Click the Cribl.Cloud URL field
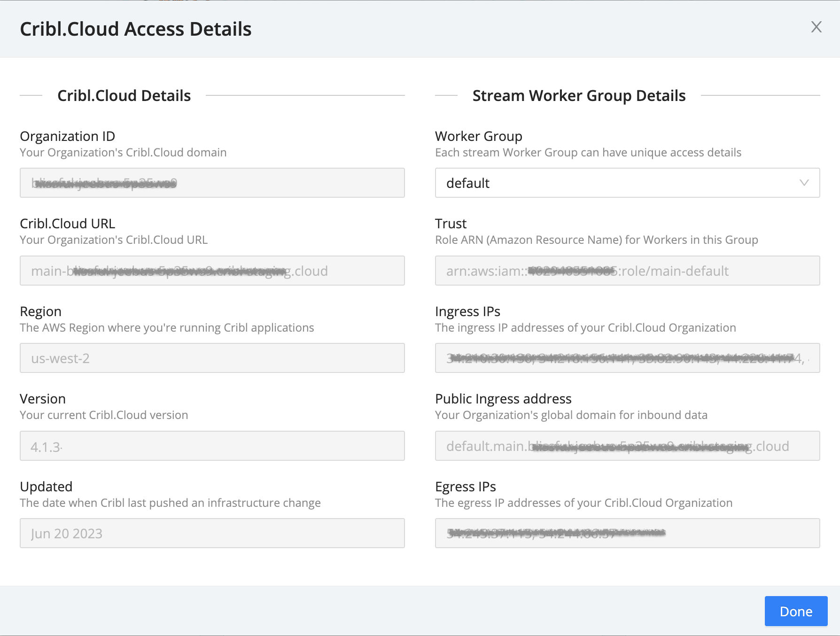This screenshot has width=840, height=636. point(212,271)
